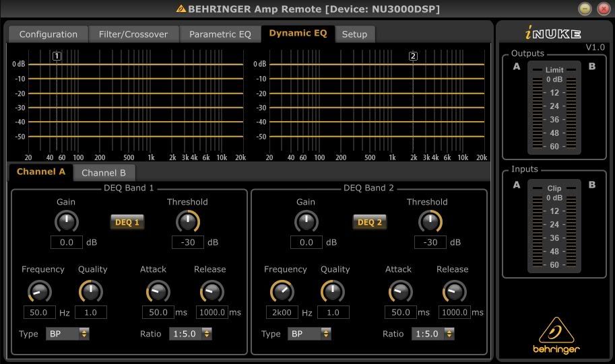This screenshot has height=364, width=615.
Task: Click the DEQ Band 1 Threshold knob
Action: click(188, 221)
